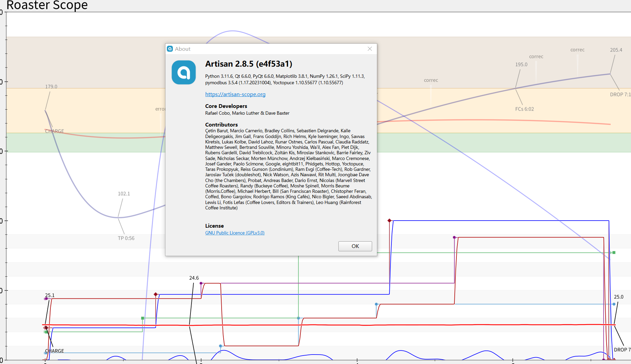Click the 102.1 temperature annotation on the curve
631x364 pixels.
[123, 194]
